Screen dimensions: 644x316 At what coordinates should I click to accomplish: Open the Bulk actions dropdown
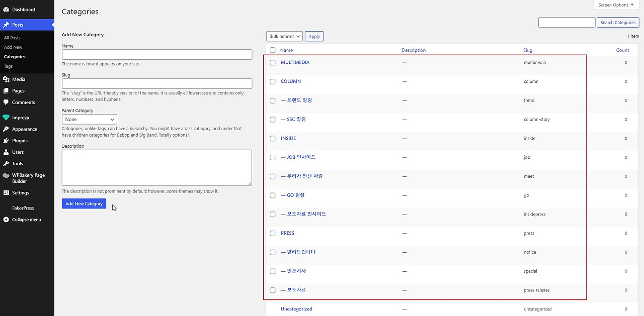284,36
